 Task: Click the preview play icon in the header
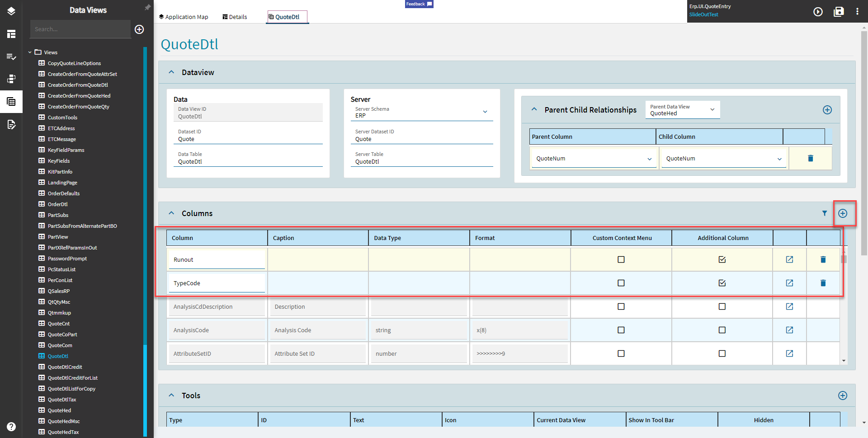818,12
